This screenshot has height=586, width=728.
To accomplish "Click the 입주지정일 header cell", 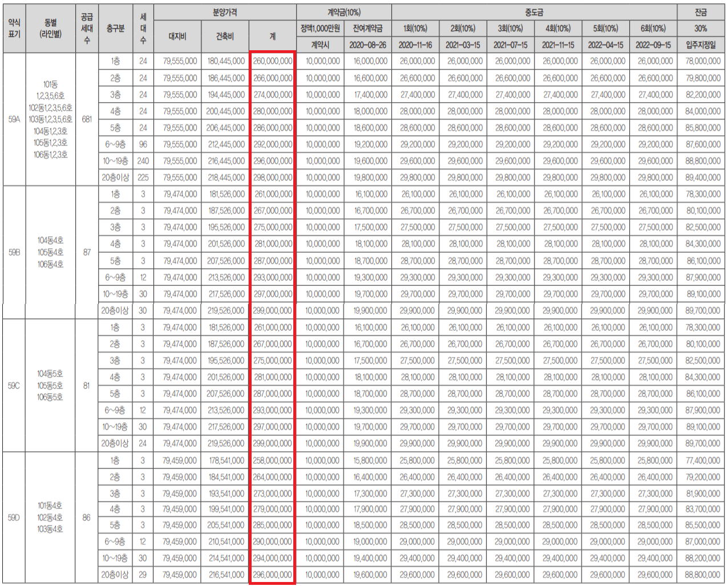I will coord(701,45).
